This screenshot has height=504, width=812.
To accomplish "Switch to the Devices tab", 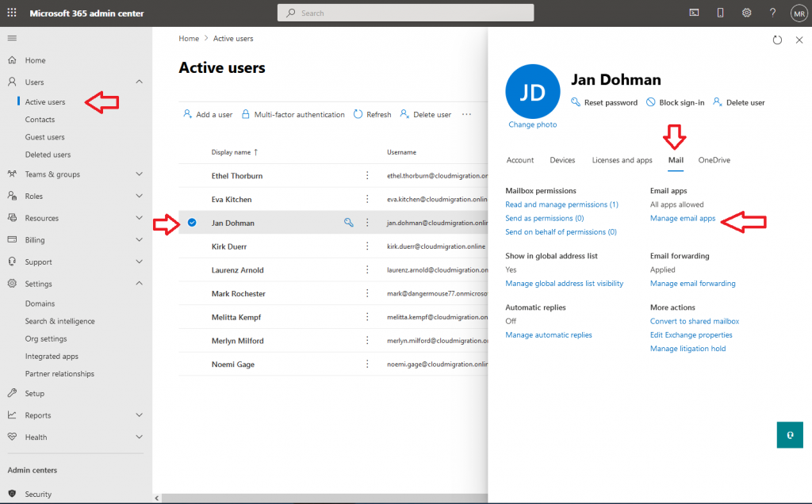I will (562, 160).
